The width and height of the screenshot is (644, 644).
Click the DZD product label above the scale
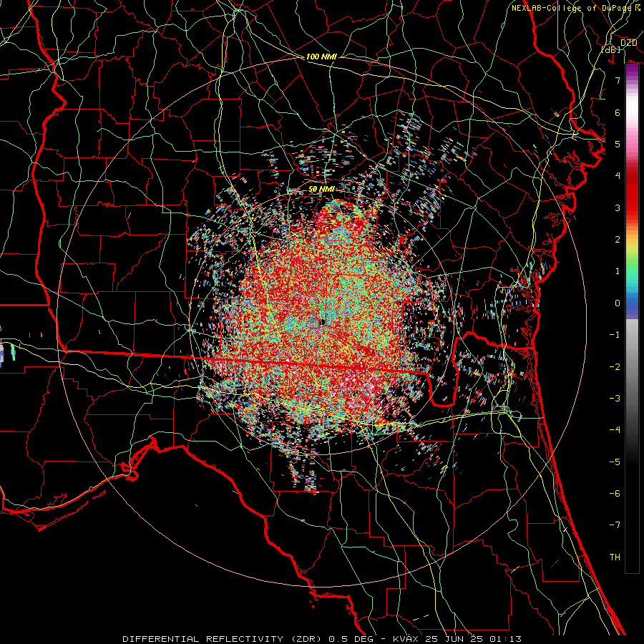[x=628, y=43]
